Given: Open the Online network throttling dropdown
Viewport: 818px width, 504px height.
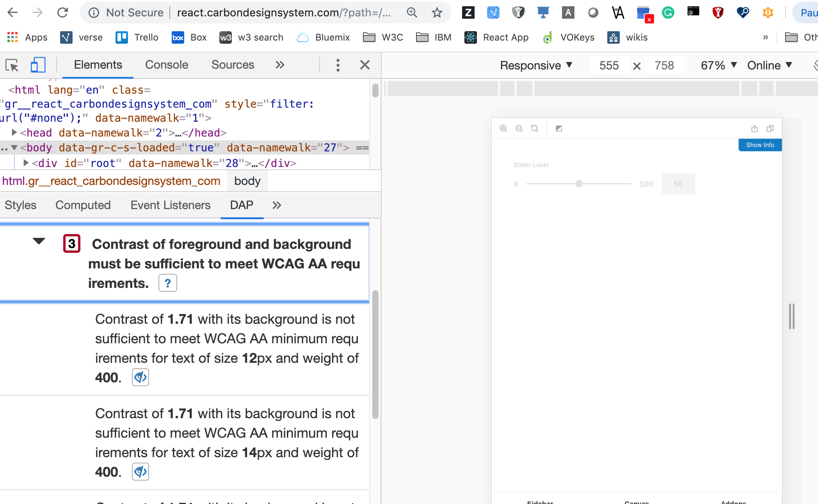Looking at the screenshot, I should (x=768, y=65).
